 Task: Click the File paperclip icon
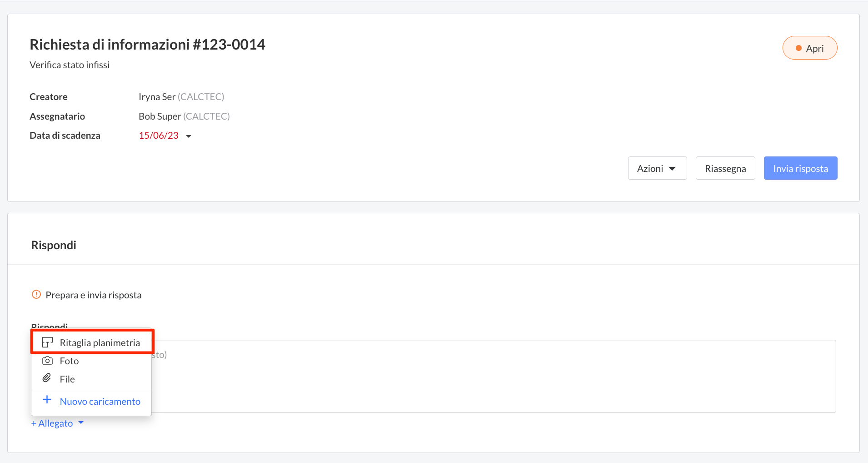(47, 378)
